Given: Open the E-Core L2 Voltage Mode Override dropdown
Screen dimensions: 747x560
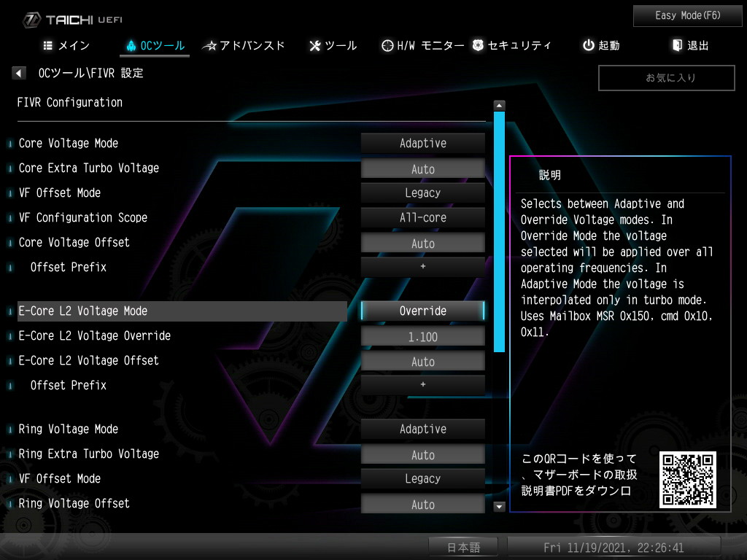Looking at the screenshot, I should pos(422,311).
